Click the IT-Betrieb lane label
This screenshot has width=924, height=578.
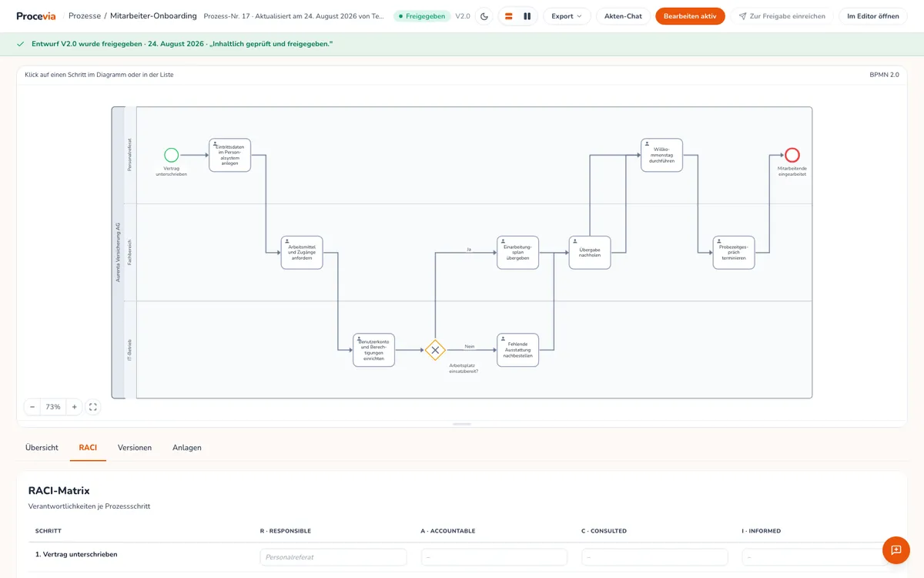click(x=130, y=350)
